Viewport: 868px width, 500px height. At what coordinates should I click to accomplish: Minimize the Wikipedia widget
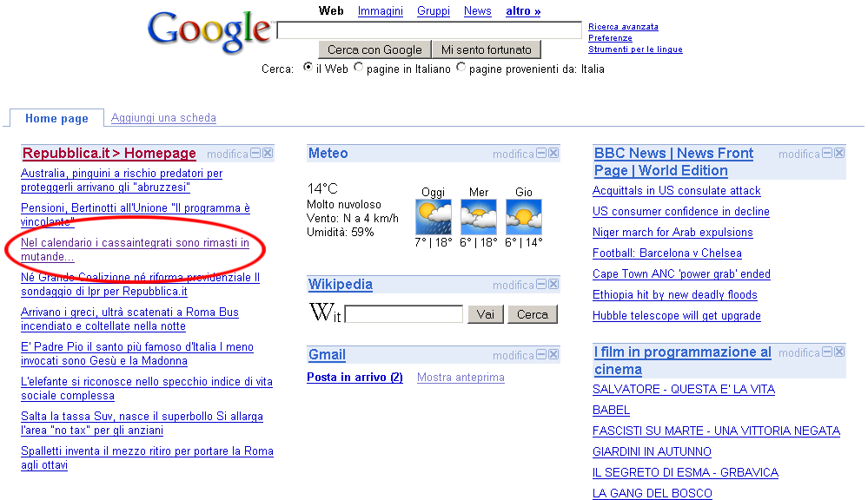point(541,285)
